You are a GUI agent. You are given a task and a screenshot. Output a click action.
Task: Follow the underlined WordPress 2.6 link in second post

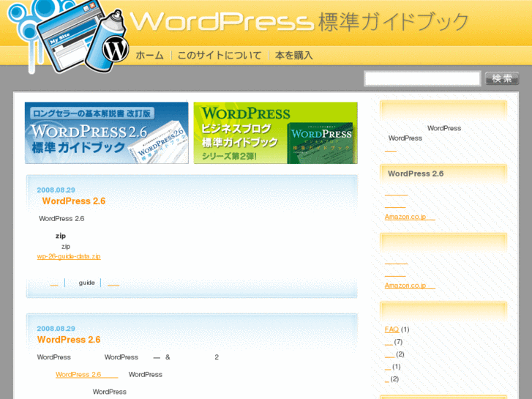tap(87, 375)
